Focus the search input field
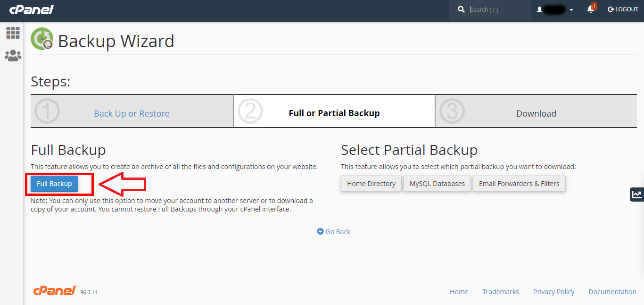 497,9
